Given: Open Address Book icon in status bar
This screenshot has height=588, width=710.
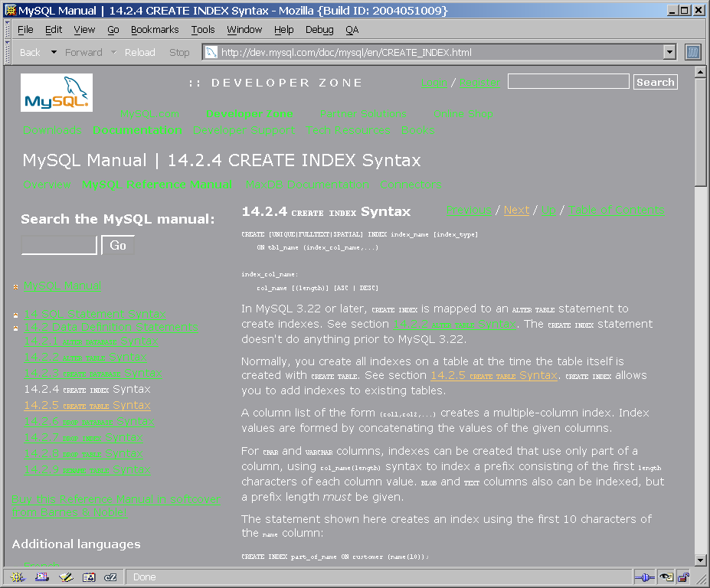Looking at the screenshot, I should click(89, 577).
